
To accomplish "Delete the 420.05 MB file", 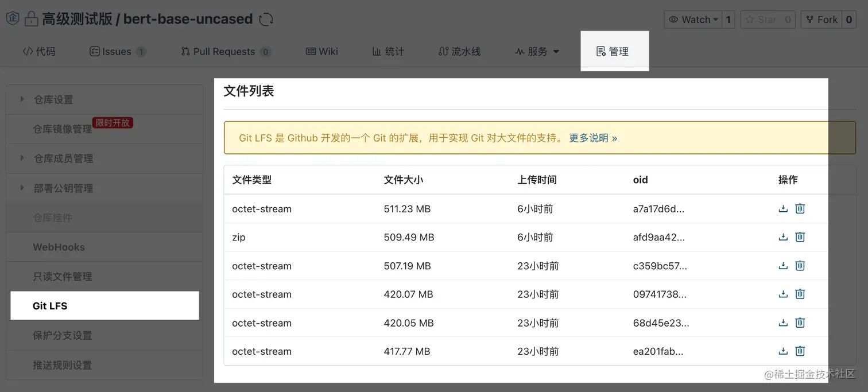I will coord(800,323).
